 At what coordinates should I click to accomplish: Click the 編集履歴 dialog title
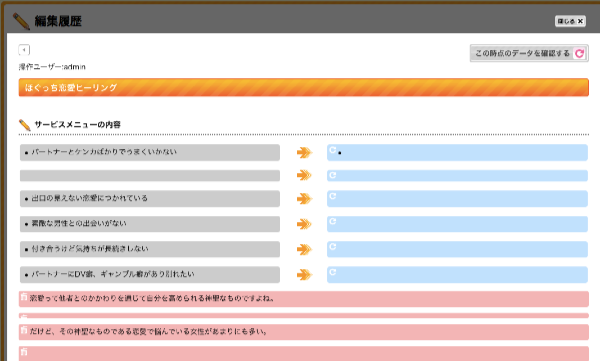pyautogui.click(x=58, y=21)
